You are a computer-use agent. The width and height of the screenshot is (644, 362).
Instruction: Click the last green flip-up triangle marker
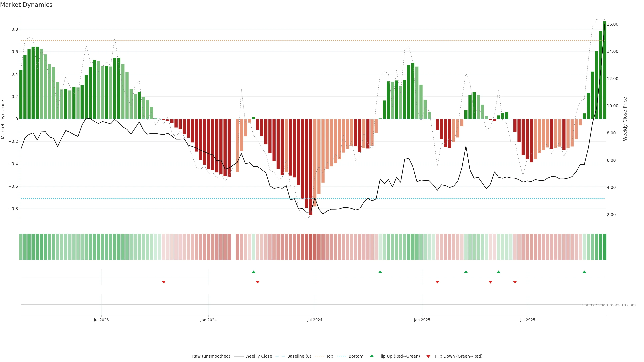(584, 272)
